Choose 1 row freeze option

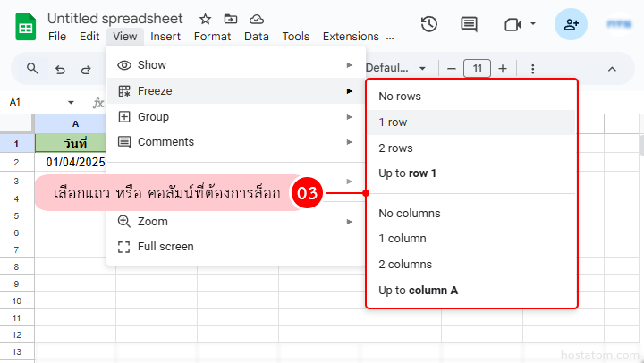pos(471,122)
